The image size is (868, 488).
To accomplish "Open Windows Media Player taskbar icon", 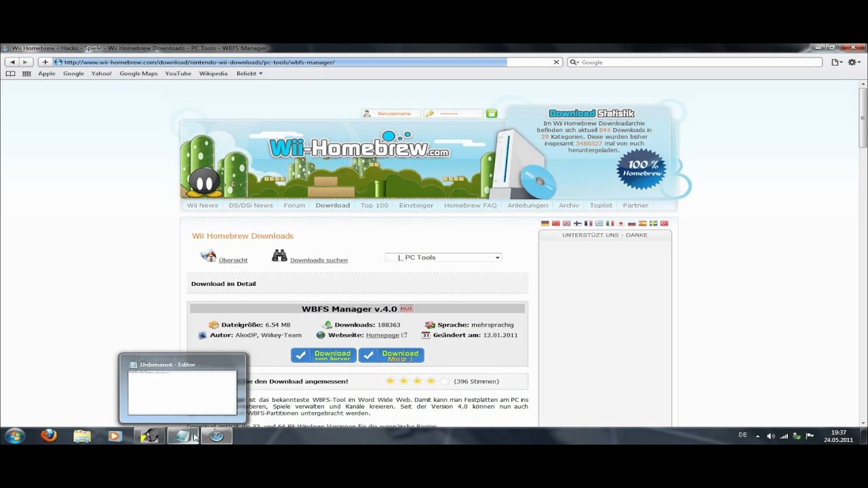I will point(115,436).
